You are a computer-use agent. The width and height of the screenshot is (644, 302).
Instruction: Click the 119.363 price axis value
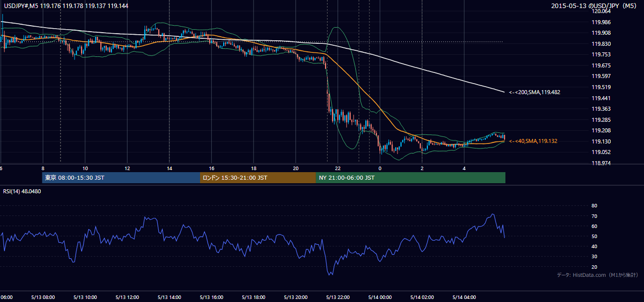coord(601,109)
